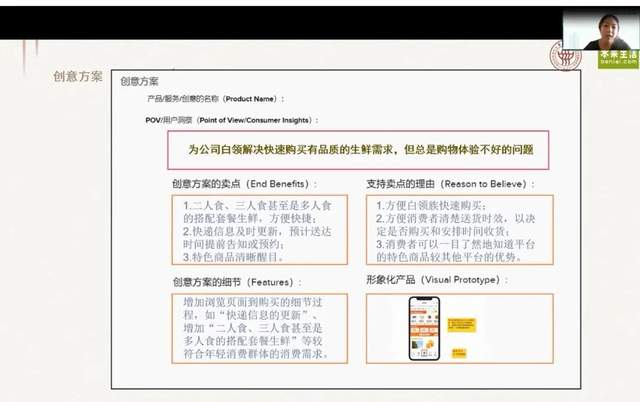Click the 产品/服务/创意的名称 (Product Name) label
This screenshot has width=640, height=402.
coord(216,99)
